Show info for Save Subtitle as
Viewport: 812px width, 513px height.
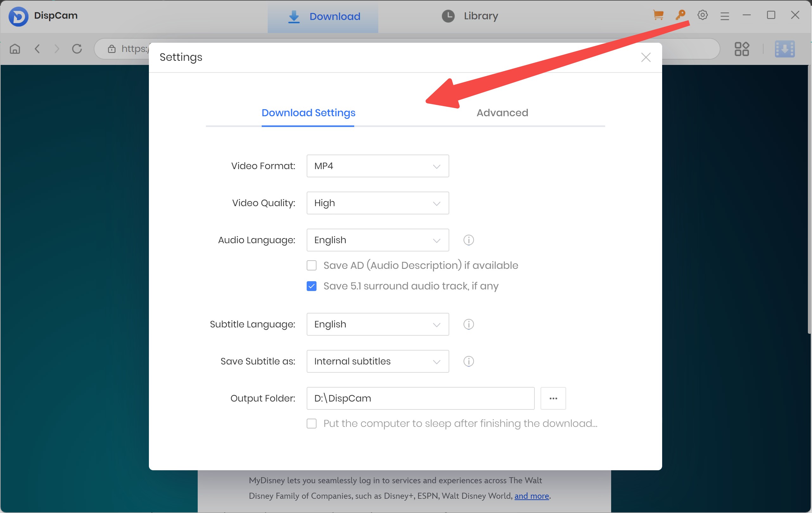(468, 361)
